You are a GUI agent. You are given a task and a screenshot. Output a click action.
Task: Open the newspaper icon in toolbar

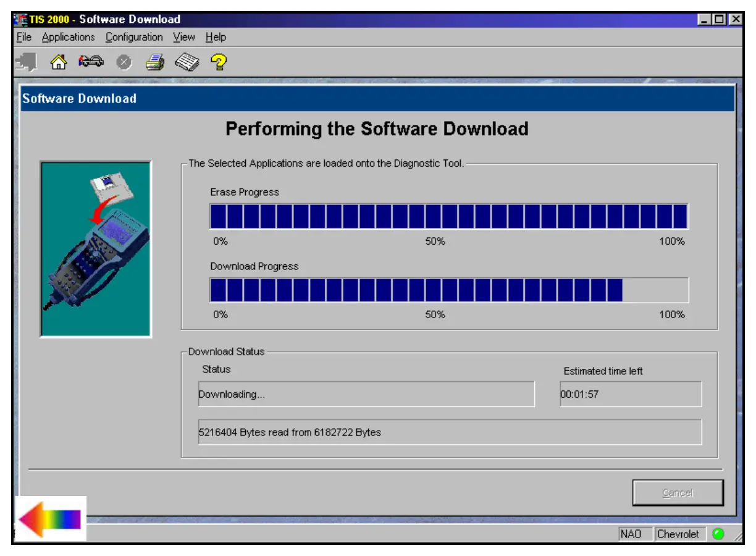coord(187,62)
